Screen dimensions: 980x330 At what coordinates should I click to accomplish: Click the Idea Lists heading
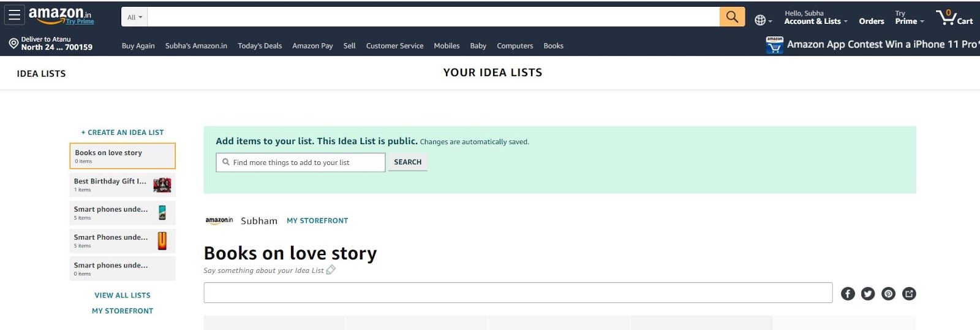point(41,74)
